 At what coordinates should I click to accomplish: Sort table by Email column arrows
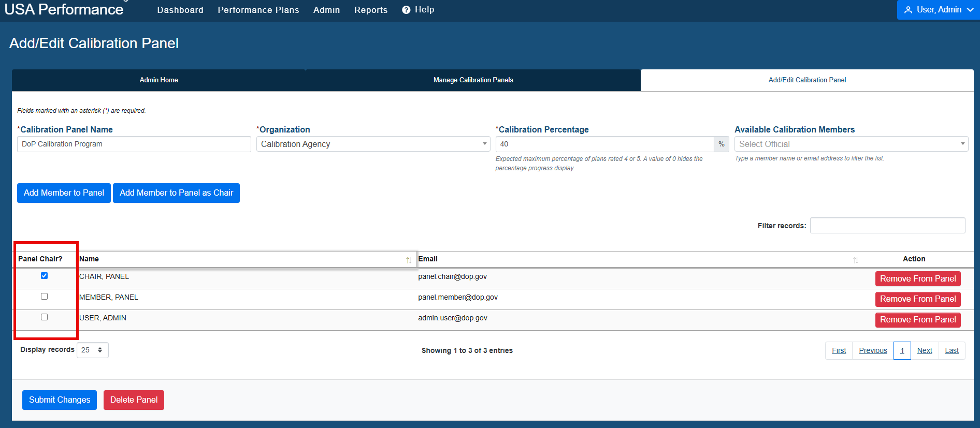[856, 260]
